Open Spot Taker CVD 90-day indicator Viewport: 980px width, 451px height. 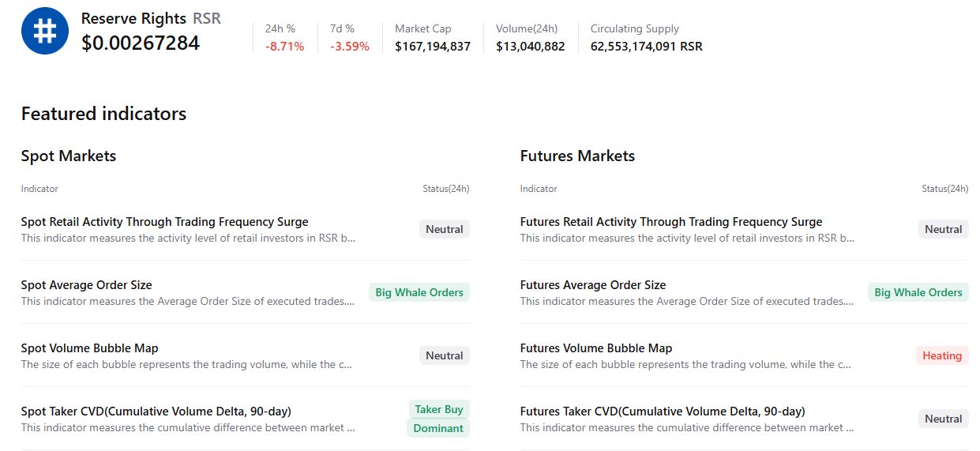point(156,412)
